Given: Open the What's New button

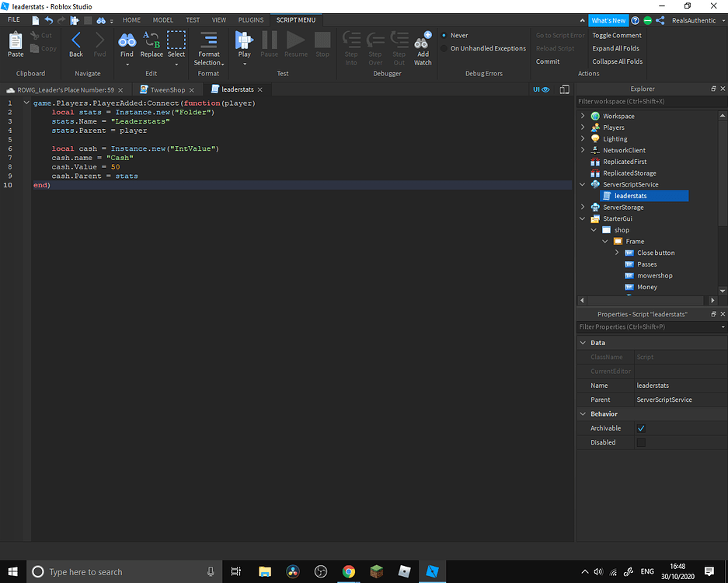Looking at the screenshot, I should pyautogui.click(x=608, y=20).
